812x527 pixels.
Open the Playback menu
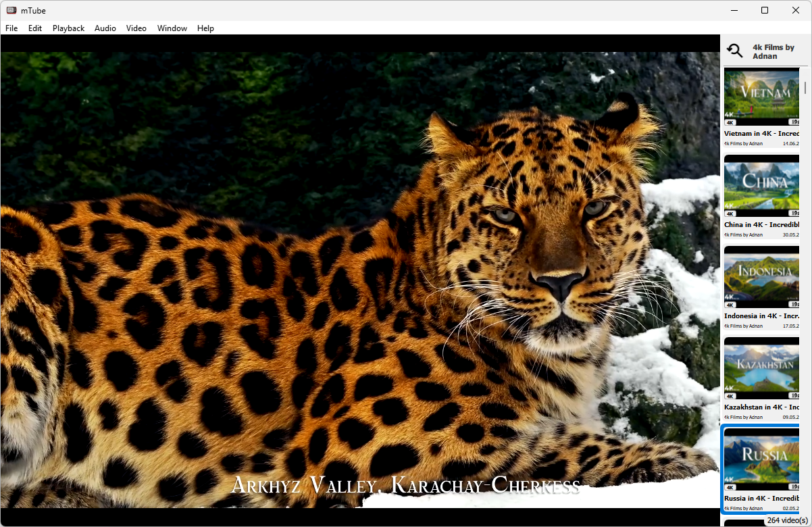[x=69, y=28]
